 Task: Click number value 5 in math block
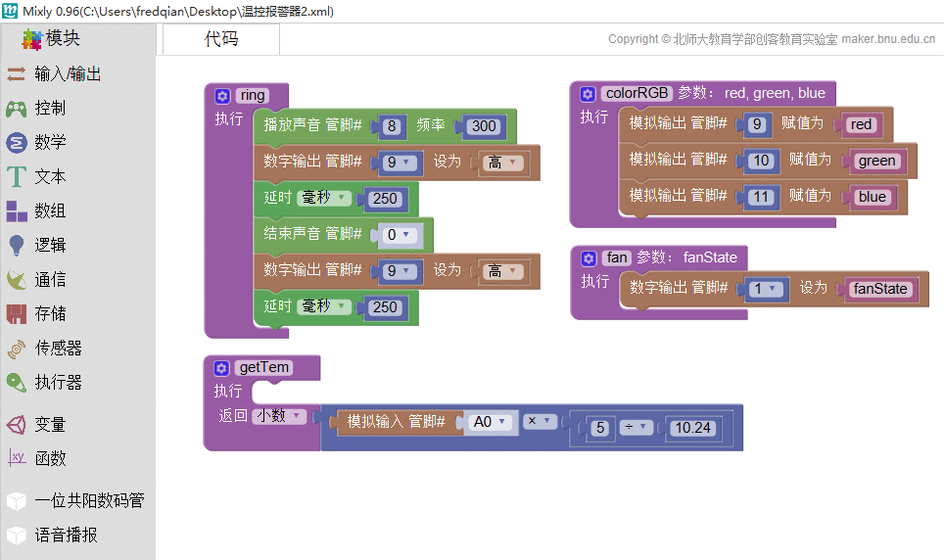(x=600, y=428)
